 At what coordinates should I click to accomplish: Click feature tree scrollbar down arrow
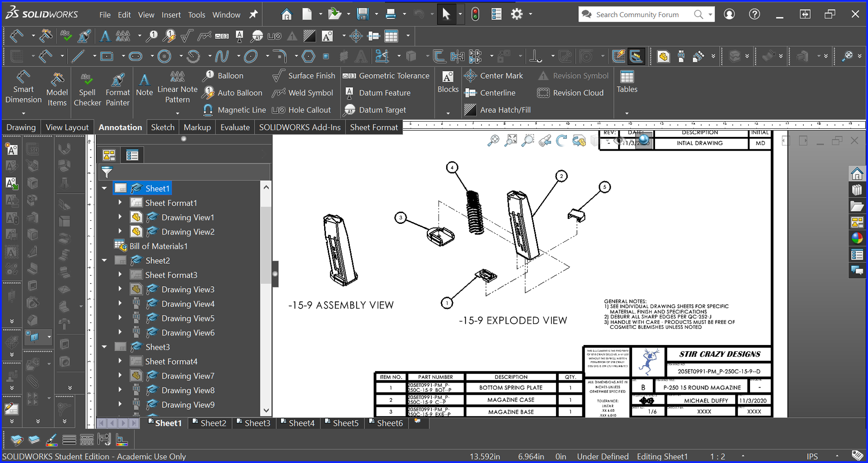(x=266, y=410)
